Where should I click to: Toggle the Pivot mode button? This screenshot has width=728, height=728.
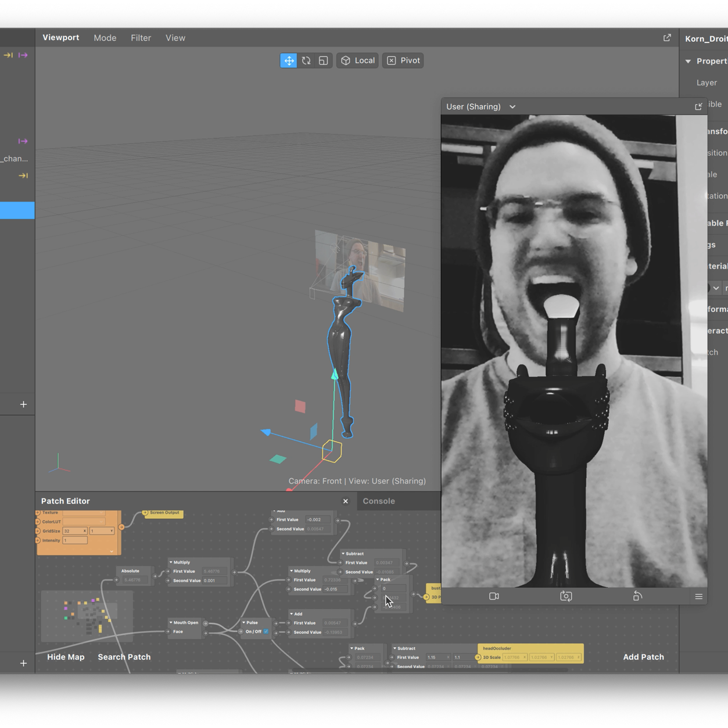tap(403, 60)
